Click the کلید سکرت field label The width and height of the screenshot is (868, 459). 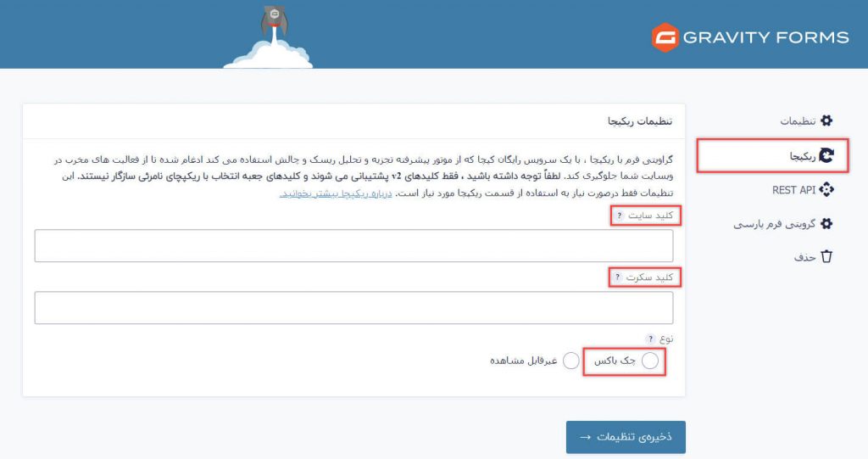[649, 277]
